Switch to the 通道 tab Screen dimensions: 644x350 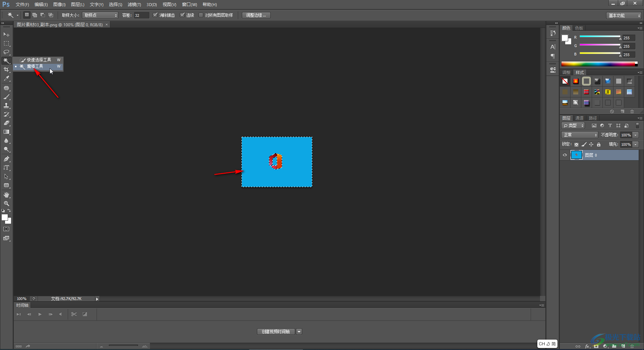pyautogui.click(x=579, y=118)
